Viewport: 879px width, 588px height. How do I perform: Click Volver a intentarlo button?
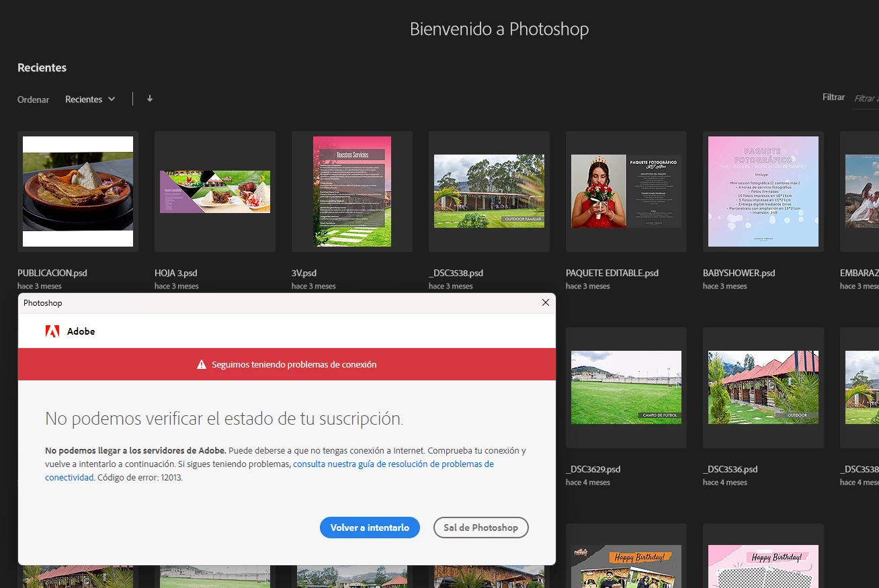point(370,528)
